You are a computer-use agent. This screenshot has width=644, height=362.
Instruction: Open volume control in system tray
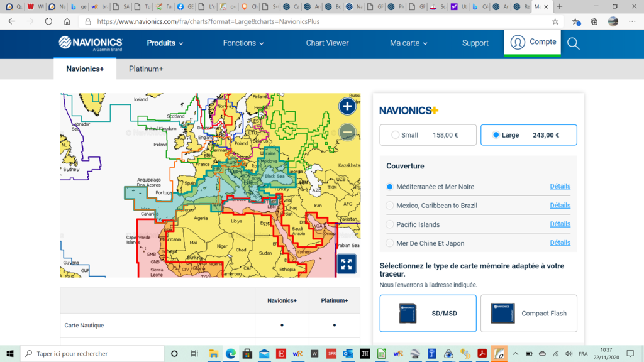569,353
